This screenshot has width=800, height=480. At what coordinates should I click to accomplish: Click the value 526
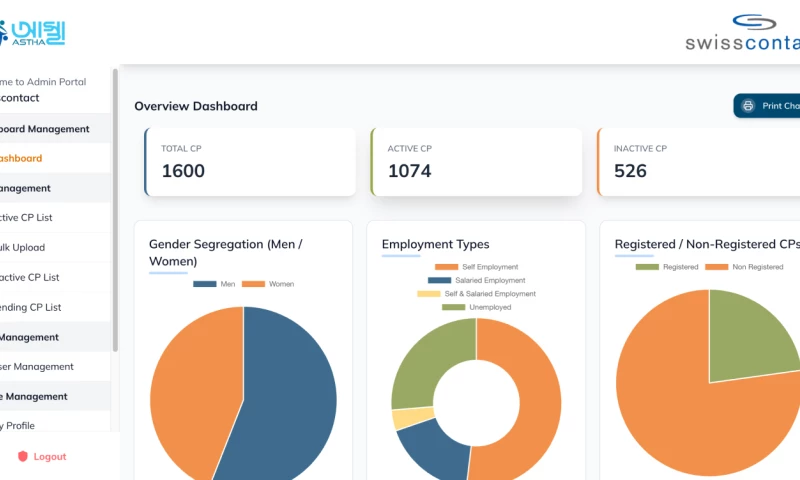coord(630,171)
